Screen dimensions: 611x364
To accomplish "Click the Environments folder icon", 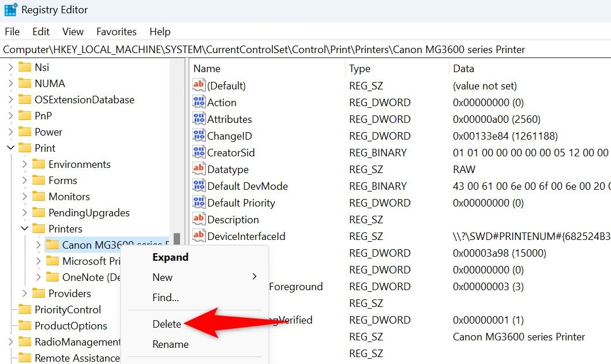I will (39, 164).
